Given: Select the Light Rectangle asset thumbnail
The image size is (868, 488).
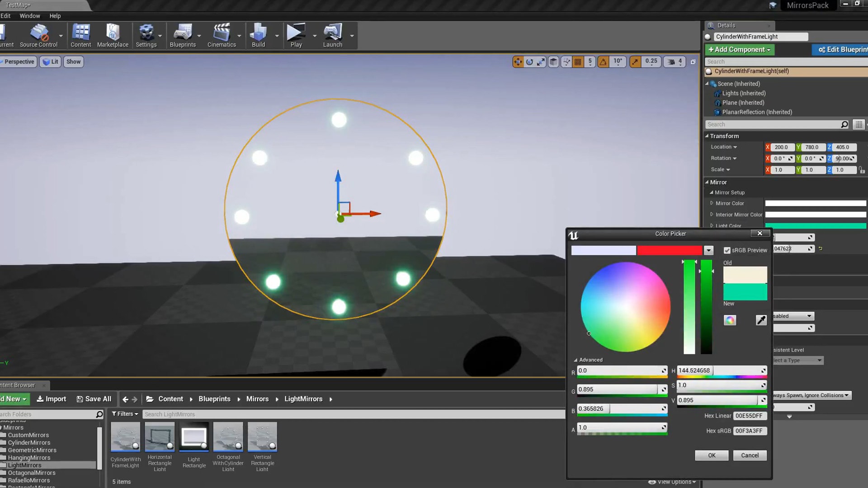Looking at the screenshot, I should coord(193,436).
